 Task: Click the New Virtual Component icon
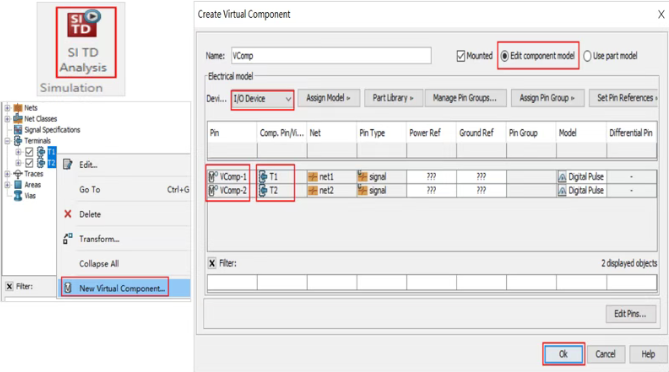tap(68, 288)
